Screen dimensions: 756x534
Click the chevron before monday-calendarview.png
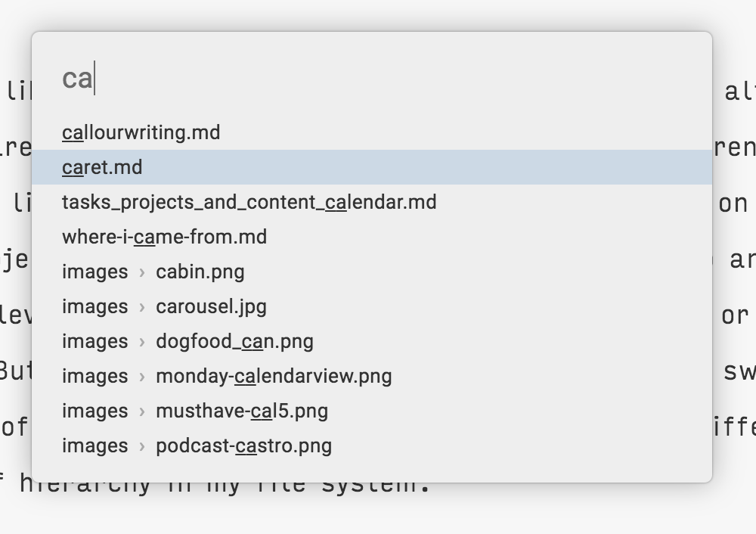point(142,377)
